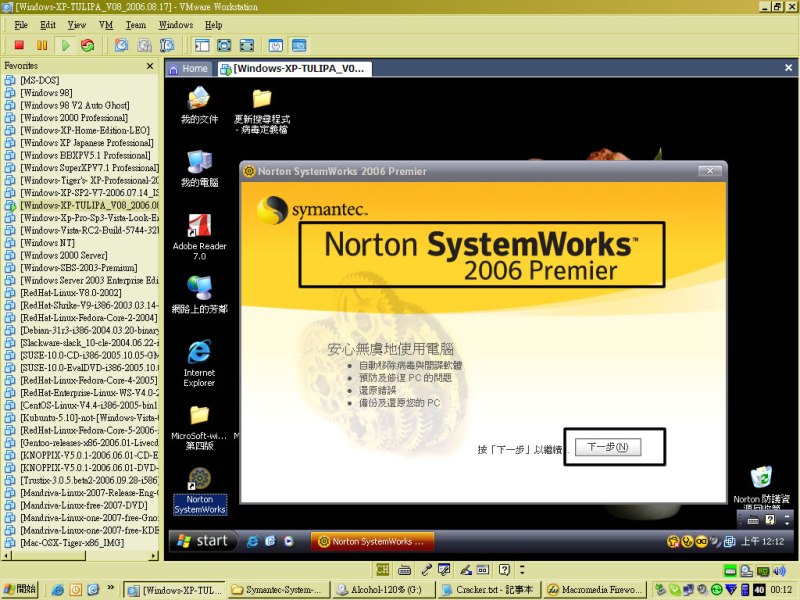This screenshot has width=800, height=600.
Task: Open 網路上的芳鄰 desktop icon
Action: (x=199, y=294)
